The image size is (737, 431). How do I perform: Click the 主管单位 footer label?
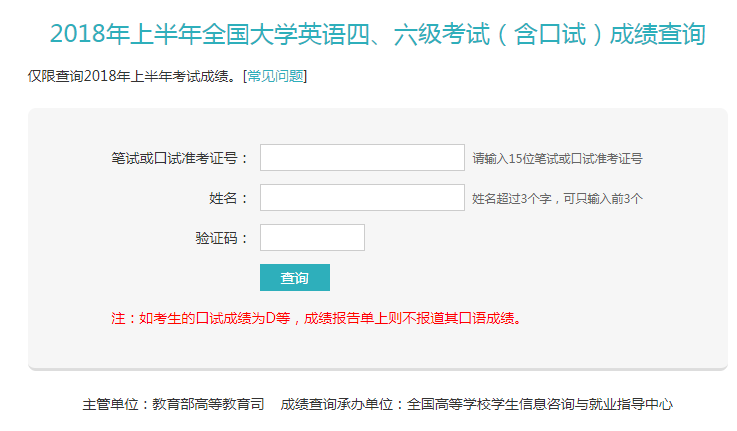110,404
